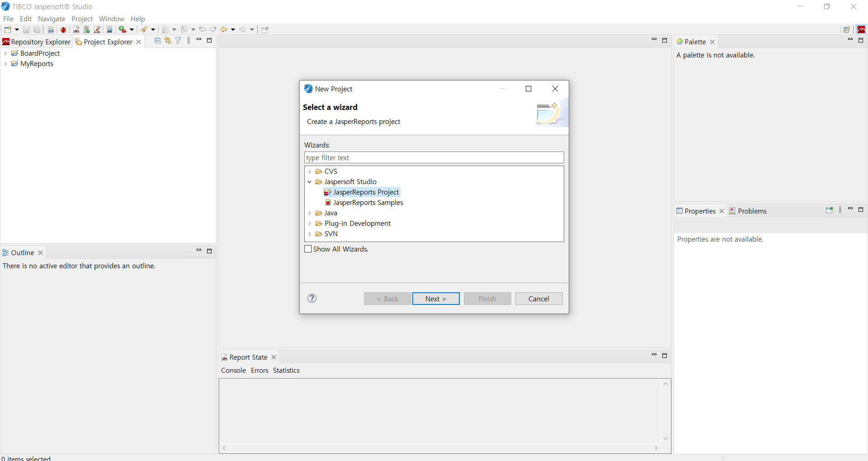
Task: Click the help question mark icon
Action: 312,298
